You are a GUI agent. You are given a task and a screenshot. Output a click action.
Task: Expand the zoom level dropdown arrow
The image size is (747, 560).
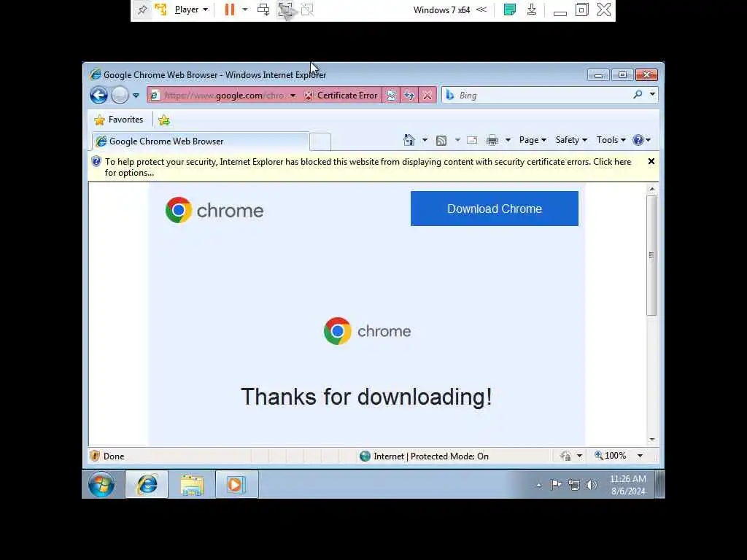(x=640, y=456)
